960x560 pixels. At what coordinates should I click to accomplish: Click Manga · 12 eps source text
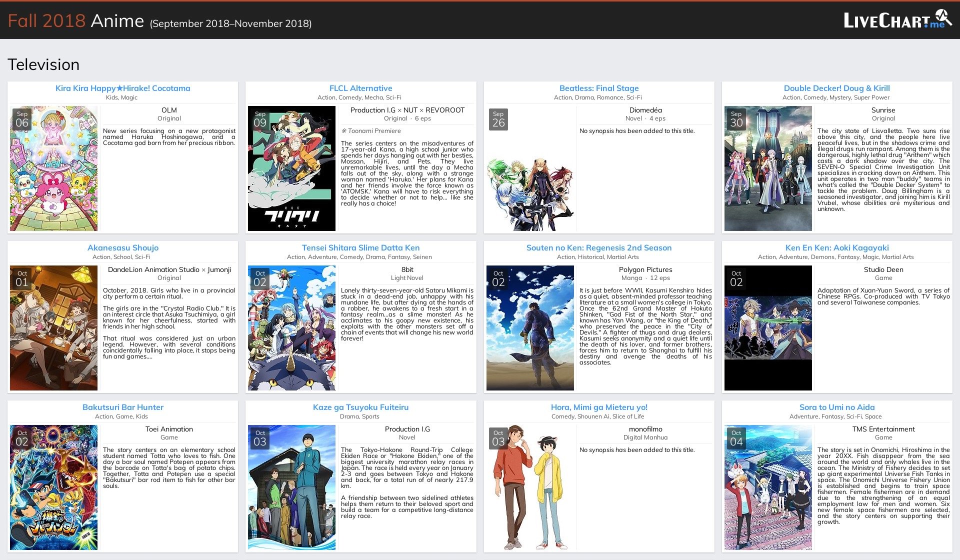pos(645,278)
